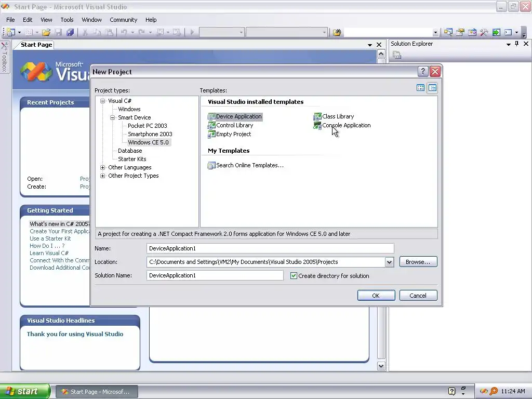Open the Edit menu
Image resolution: width=532 pixels, height=399 pixels.
(28, 20)
